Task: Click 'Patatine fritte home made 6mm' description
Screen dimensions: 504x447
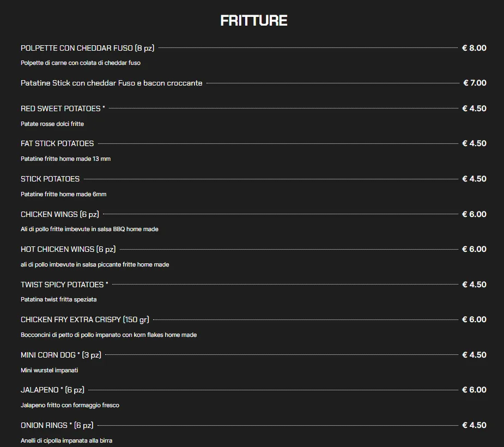Action: tap(63, 194)
